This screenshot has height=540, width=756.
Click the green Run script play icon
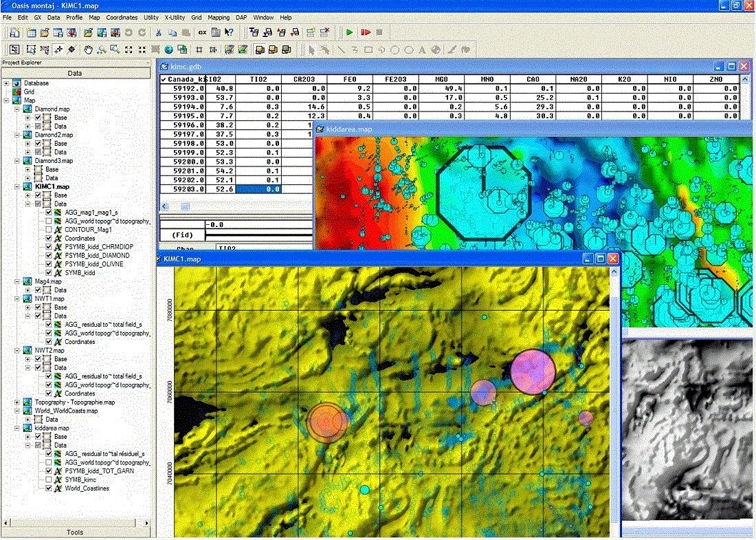pyautogui.click(x=350, y=32)
